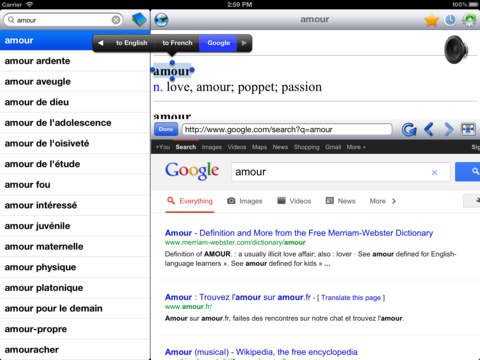Switch to the Images results tab
Image resolution: width=480 pixels, height=360 pixels.
coord(245,201)
